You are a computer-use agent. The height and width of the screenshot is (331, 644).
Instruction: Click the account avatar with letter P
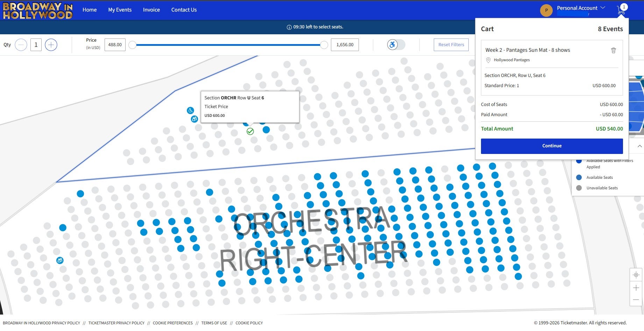tap(546, 10)
